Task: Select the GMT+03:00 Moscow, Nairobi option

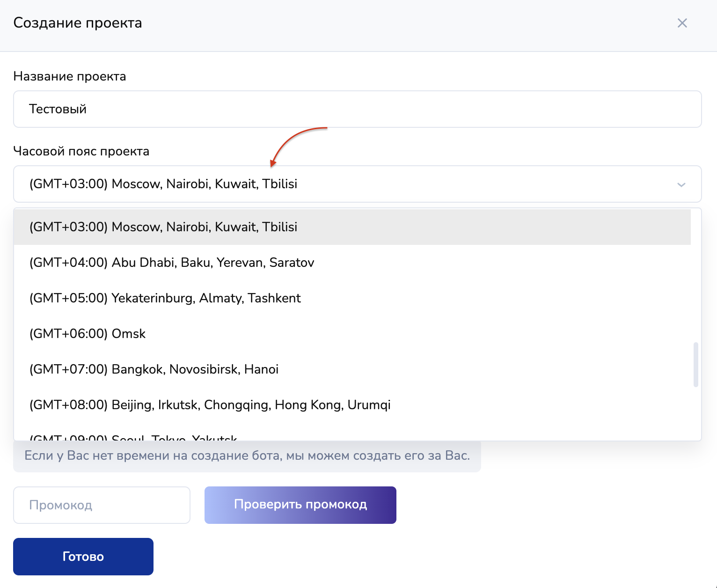Action: coord(163,227)
